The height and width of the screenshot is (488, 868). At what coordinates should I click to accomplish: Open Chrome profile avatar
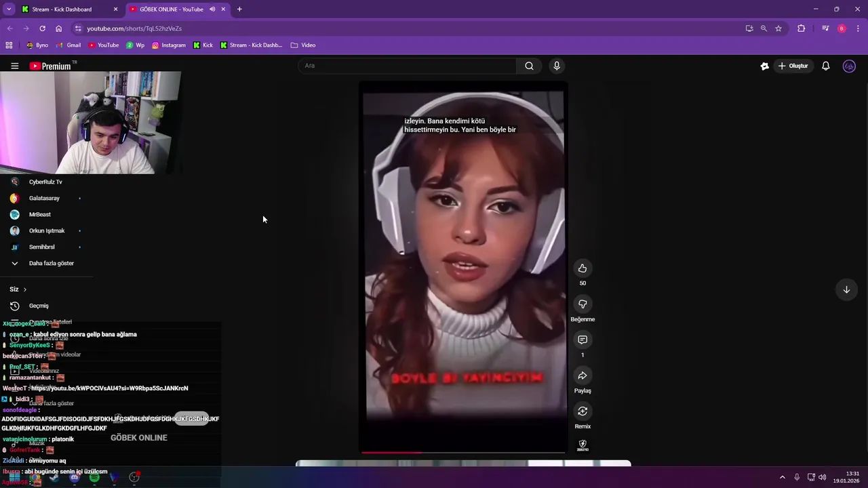tap(842, 28)
